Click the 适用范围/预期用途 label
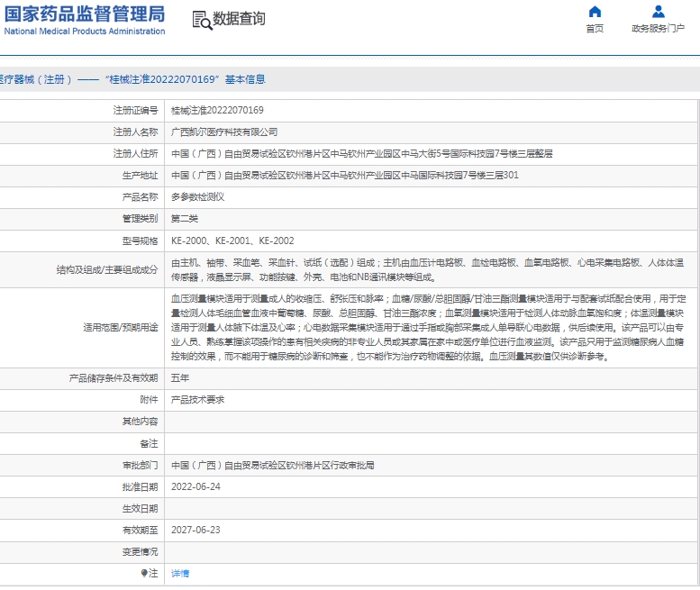This screenshot has height=590, width=700. (121, 328)
